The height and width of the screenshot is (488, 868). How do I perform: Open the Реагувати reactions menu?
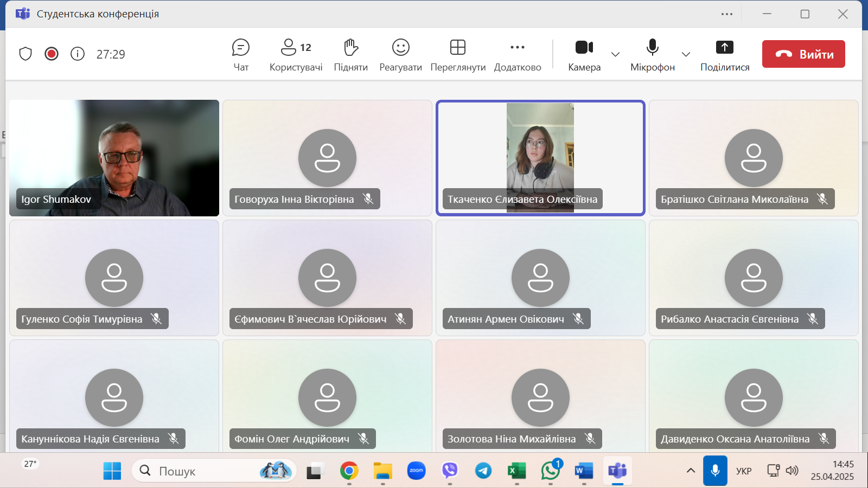[x=401, y=55]
